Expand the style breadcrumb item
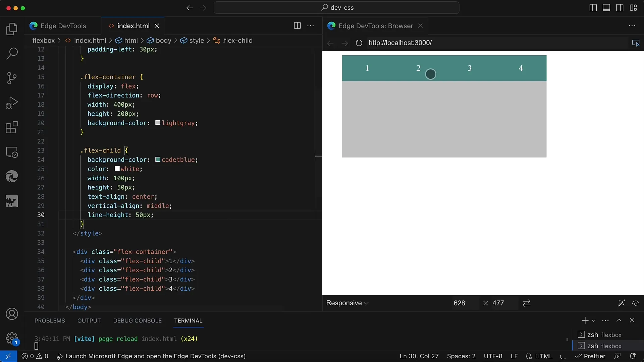The height and width of the screenshot is (362, 644). (x=192, y=41)
